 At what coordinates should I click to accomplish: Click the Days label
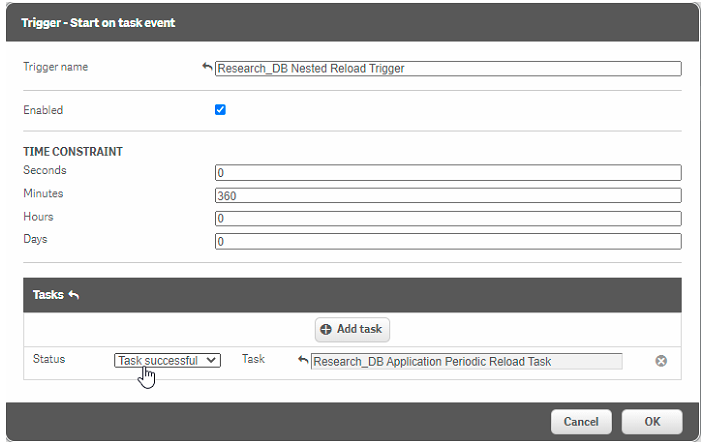tap(35, 240)
